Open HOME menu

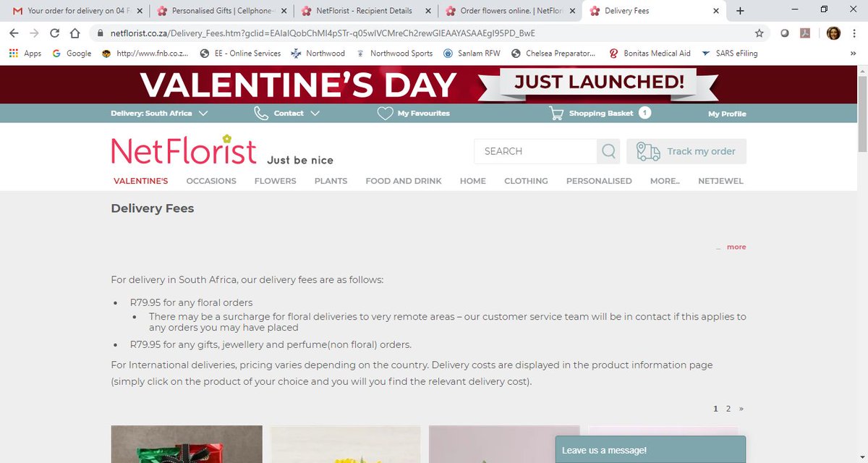pos(473,181)
